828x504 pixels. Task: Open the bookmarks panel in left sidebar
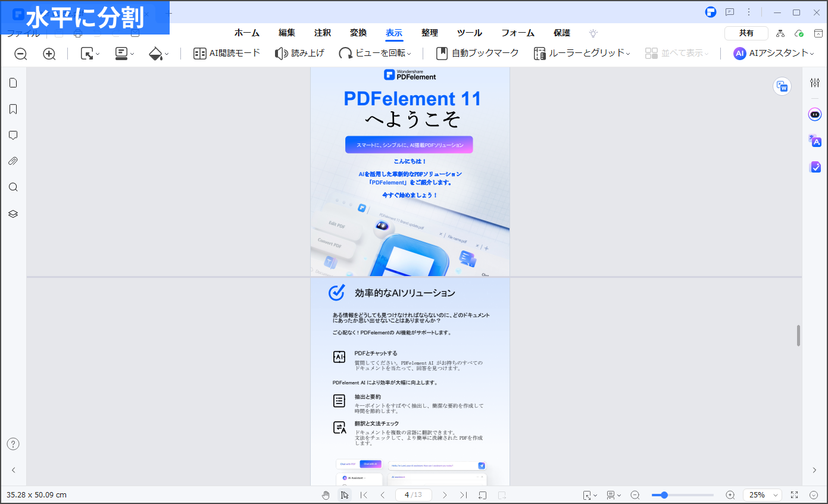(x=13, y=109)
